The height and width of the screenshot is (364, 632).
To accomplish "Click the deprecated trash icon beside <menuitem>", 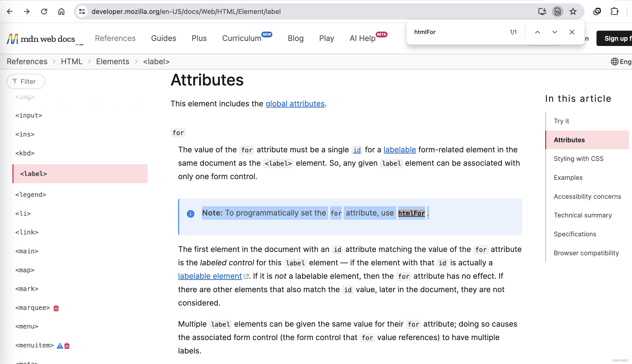I will pos(67,346).
